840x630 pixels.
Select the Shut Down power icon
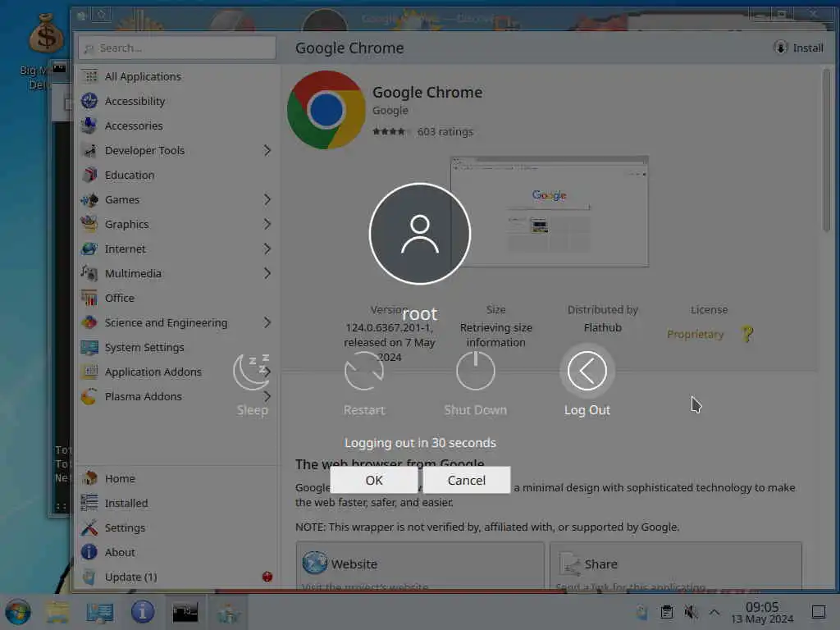(475, 371)
